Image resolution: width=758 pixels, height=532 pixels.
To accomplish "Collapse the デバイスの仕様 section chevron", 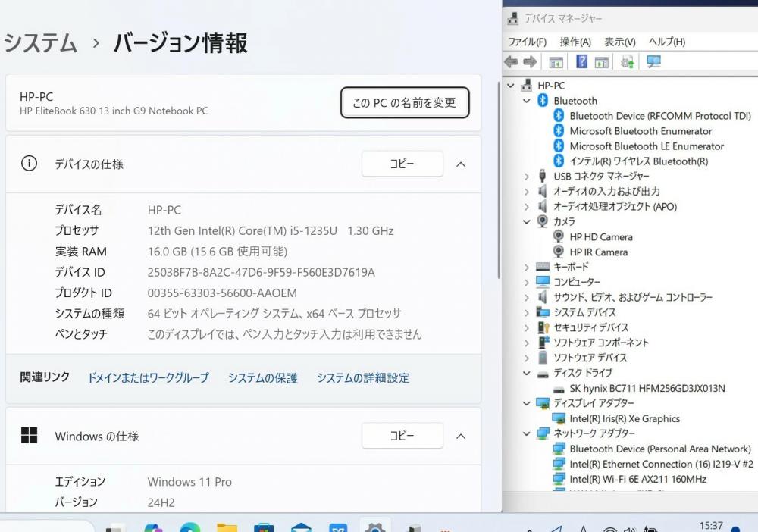I will click(461, 164).
